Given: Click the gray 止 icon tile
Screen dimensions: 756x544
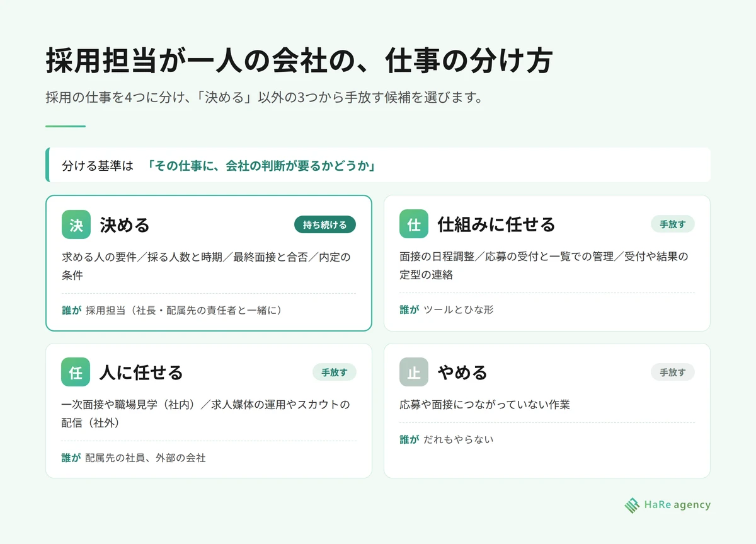Looking at the screenshot, I should pos(414,372).
